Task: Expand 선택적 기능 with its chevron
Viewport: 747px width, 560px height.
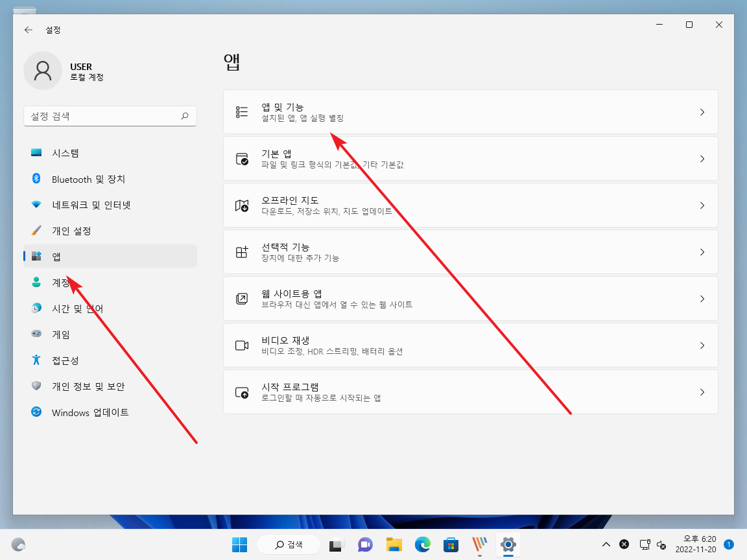Action: point(702,251)
